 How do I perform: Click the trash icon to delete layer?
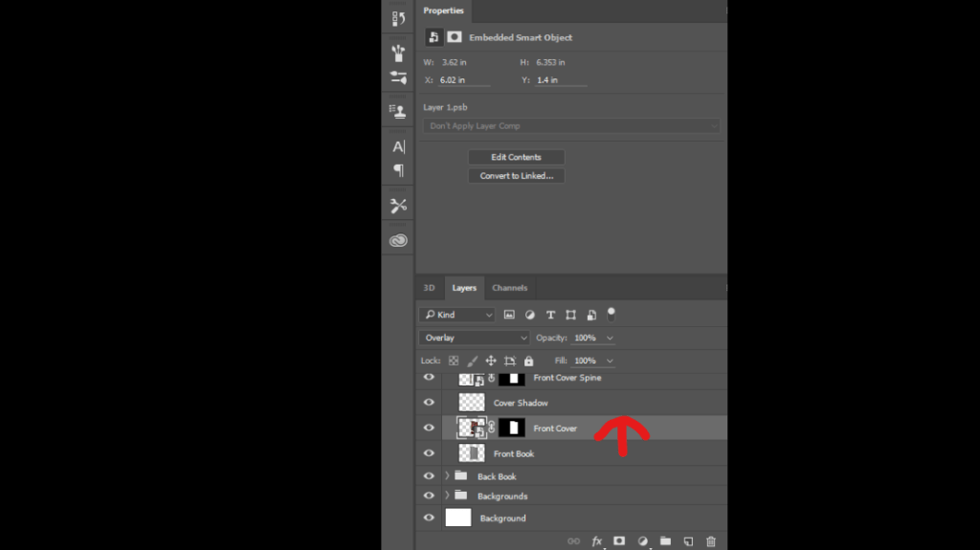coord(710,541)
